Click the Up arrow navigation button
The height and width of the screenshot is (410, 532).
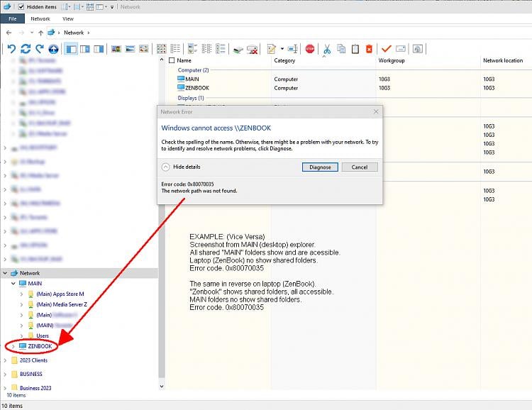[40, 33]
